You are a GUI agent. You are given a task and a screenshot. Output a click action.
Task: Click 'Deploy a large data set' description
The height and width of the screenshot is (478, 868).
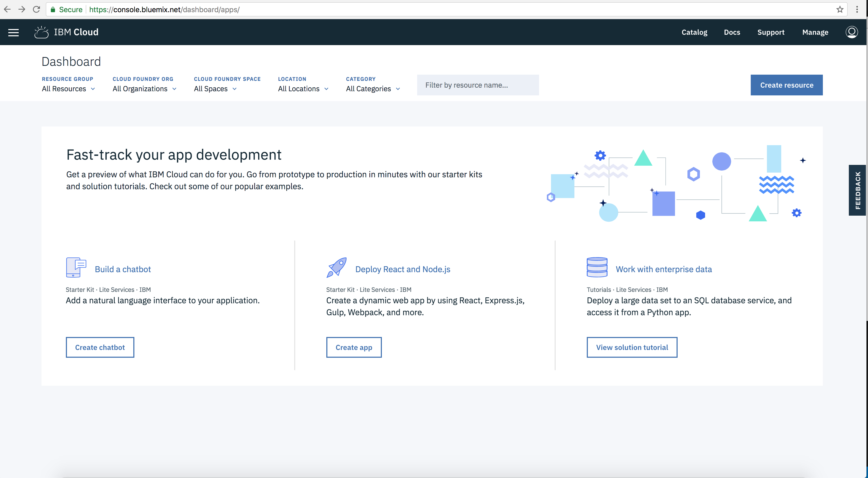tap(689, 306)
